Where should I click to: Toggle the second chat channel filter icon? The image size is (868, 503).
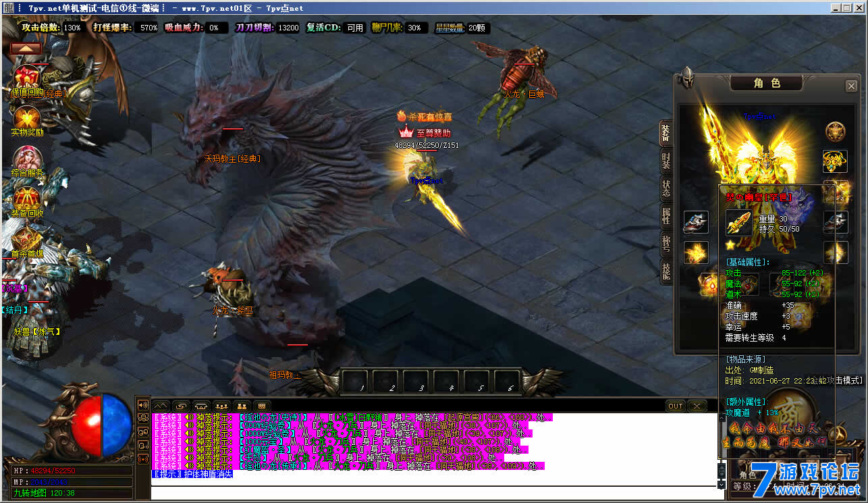coord(142,419)
